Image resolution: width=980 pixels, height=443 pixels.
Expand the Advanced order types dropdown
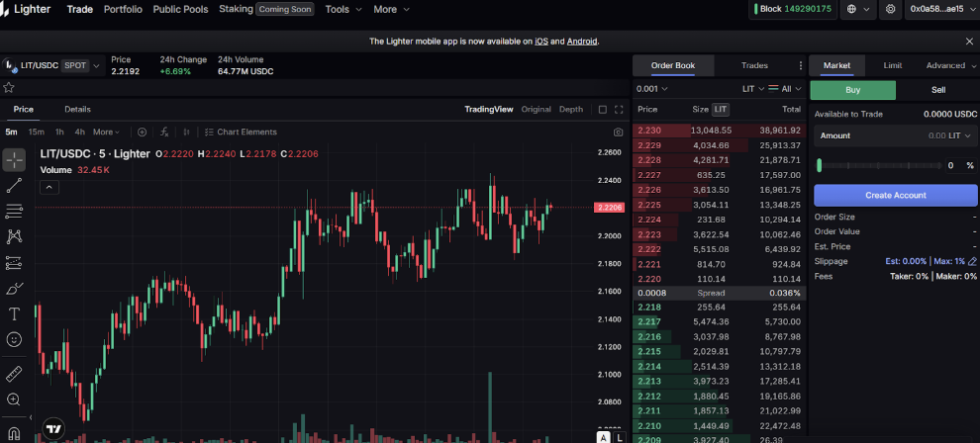coord(950,65)
